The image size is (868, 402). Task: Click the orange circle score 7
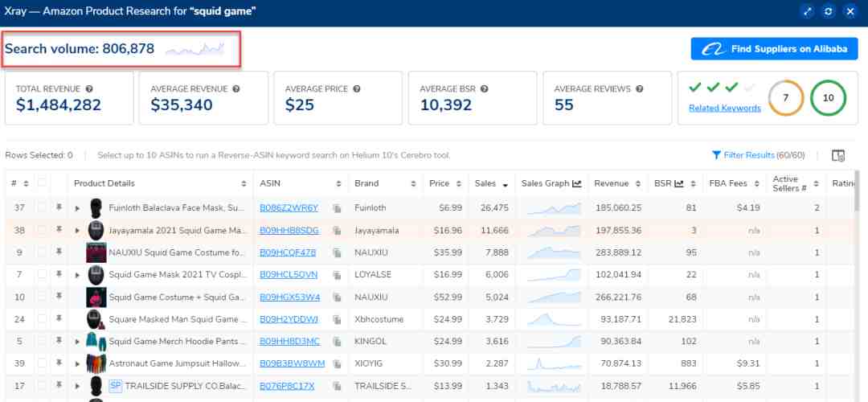785,98
